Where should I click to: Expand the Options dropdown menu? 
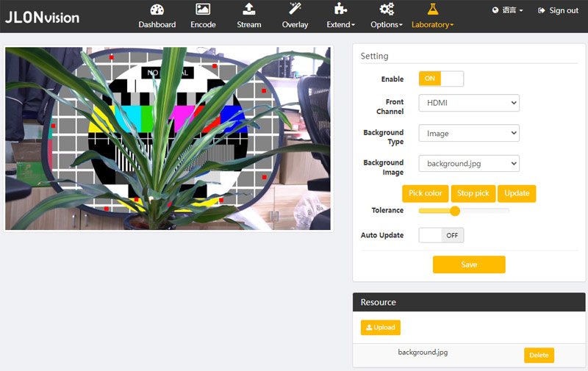pyautogui.click(x=387, y=16)
